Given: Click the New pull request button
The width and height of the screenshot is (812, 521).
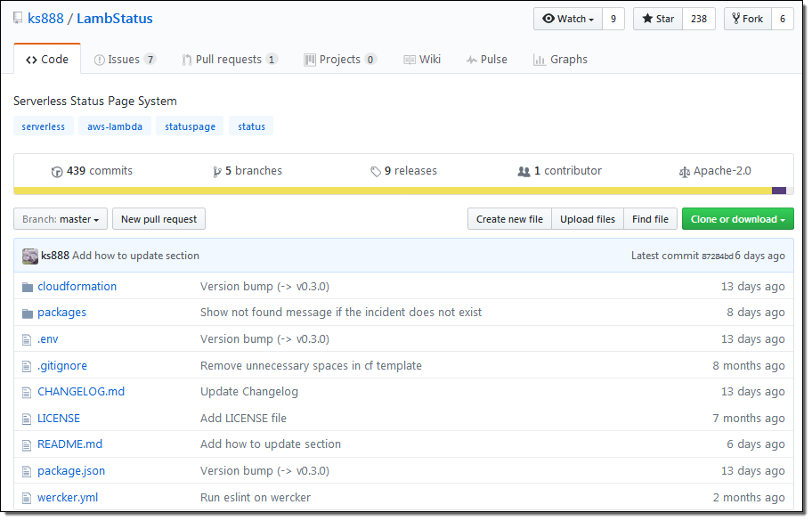Looking at the screenshot, I should [x=159, y=219].
